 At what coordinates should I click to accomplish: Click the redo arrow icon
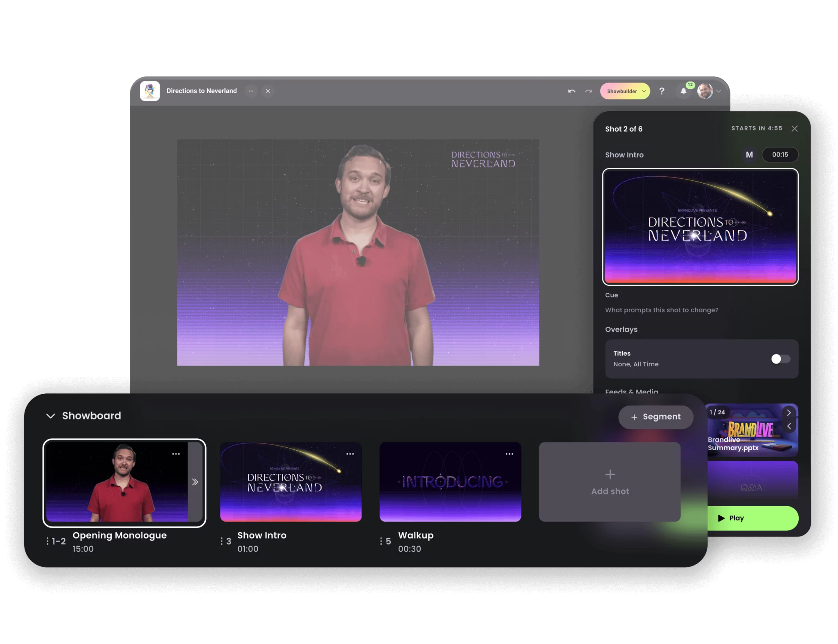tap(588, 91)
